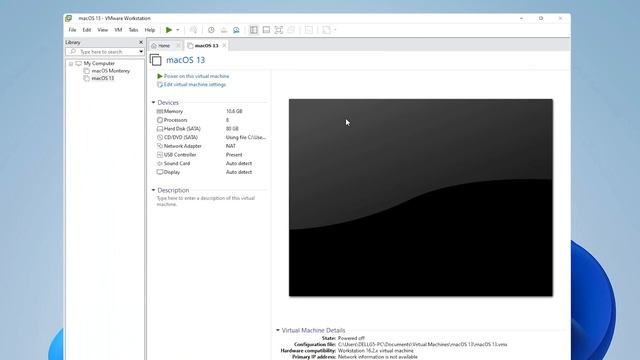The width and height of the screenshot is (640, 360).
Task: Click the black virtual machine preview screen
Action: click(x=421, y=198)
